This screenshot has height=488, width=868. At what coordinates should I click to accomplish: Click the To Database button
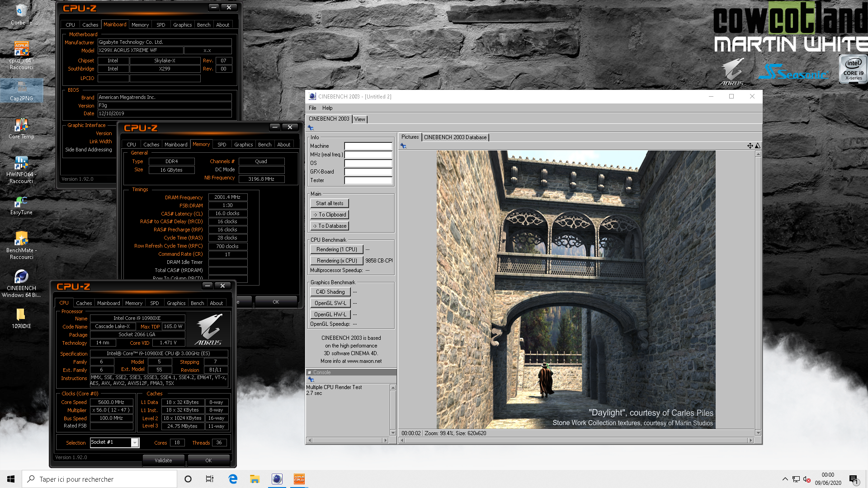coord(329,226)
